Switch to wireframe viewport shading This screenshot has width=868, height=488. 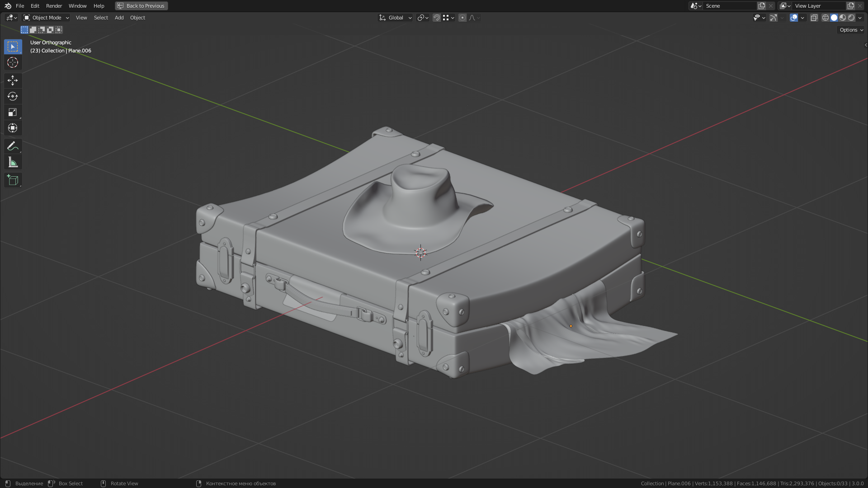click(825, 18)
